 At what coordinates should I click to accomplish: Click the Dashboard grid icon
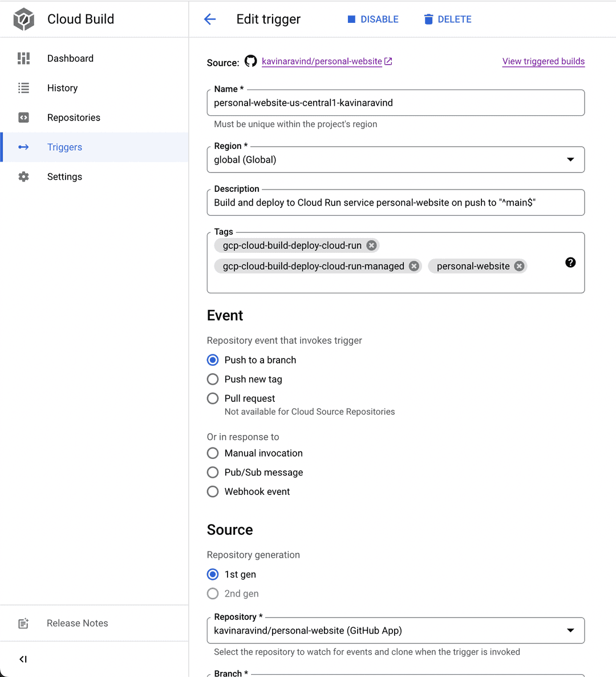(x=24, y=58)
